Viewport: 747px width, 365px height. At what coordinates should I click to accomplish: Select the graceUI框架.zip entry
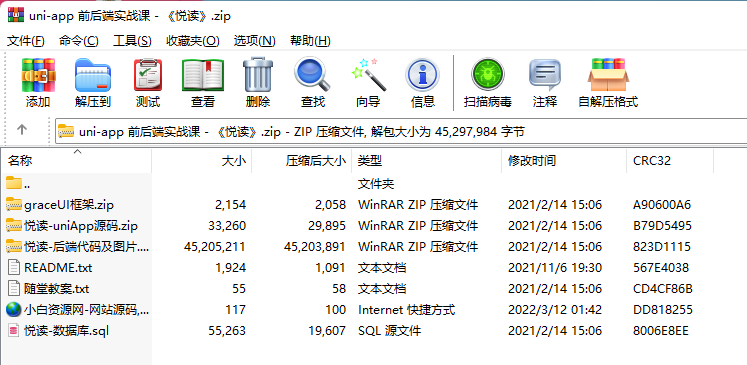pyautogui.click(x=69, y=205)
